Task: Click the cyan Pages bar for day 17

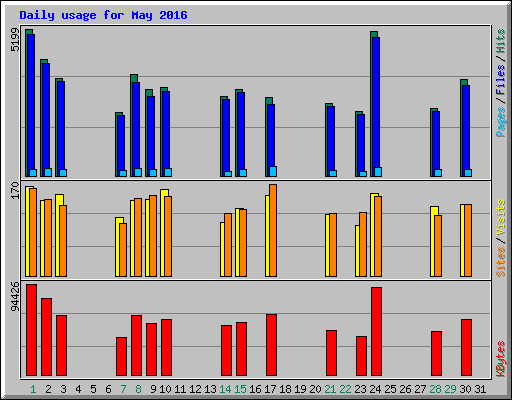Action: (x=273, y=171)
